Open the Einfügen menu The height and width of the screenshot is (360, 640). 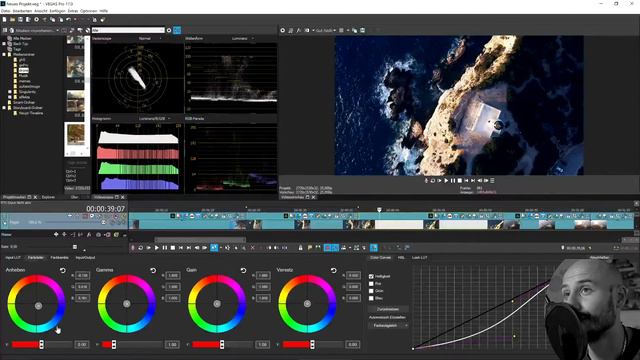pos(57,11)
